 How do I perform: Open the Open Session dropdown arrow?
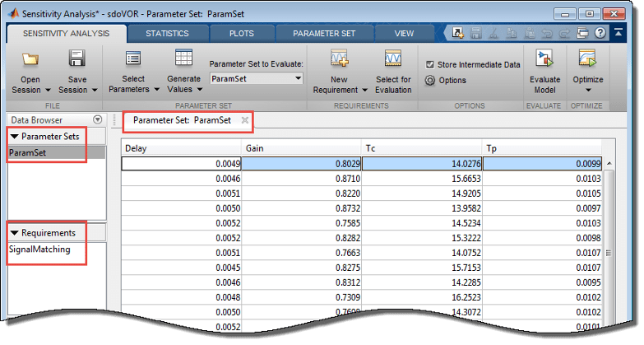coord(48,90)
